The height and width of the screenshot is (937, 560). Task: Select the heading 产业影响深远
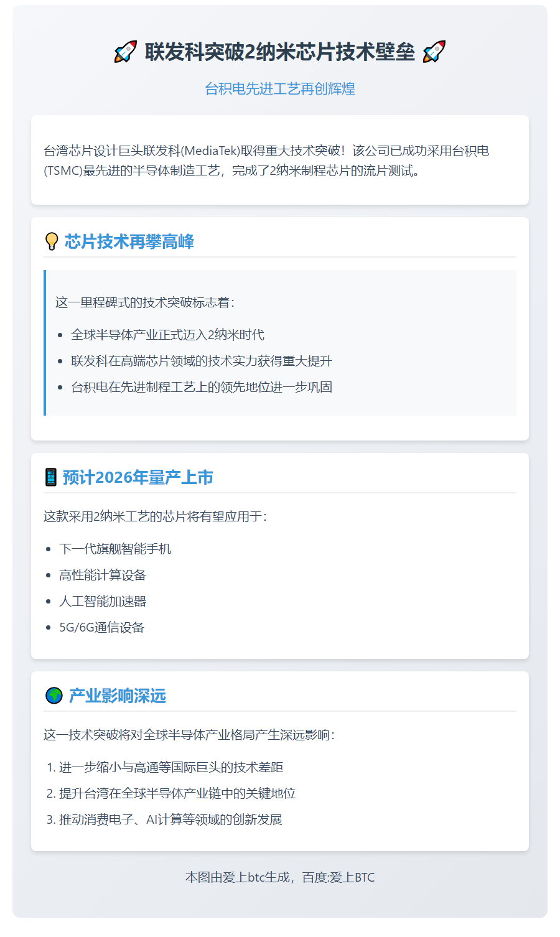coord(118,696)
